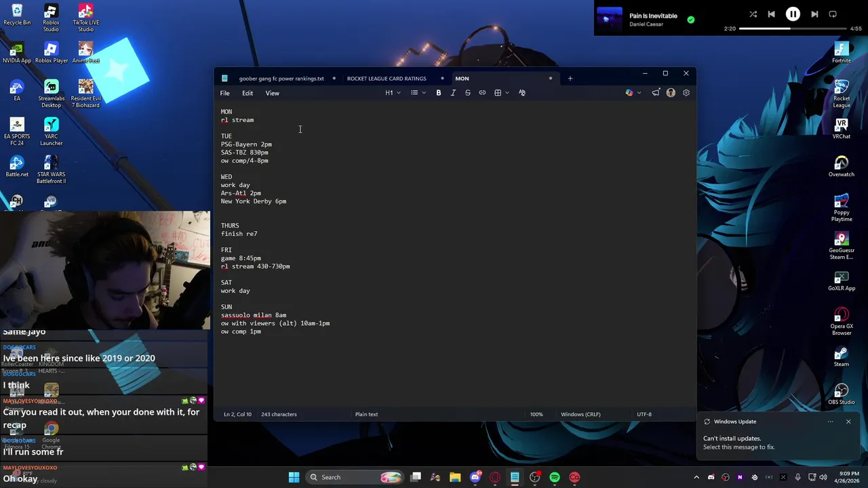Click the line 'sassuolo milan 8am'
This screenshot has height=488, width=868.
click(x=254, y=315)
